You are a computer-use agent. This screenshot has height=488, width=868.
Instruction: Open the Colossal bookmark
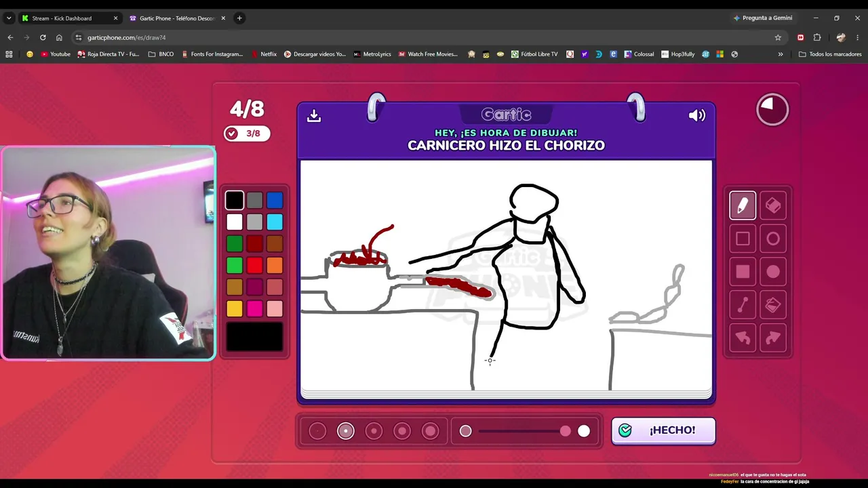coord(639,54)
